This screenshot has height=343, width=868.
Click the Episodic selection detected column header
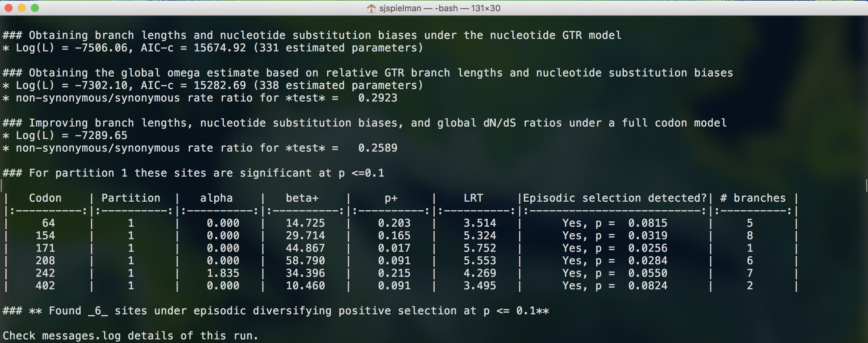(615, 198)
